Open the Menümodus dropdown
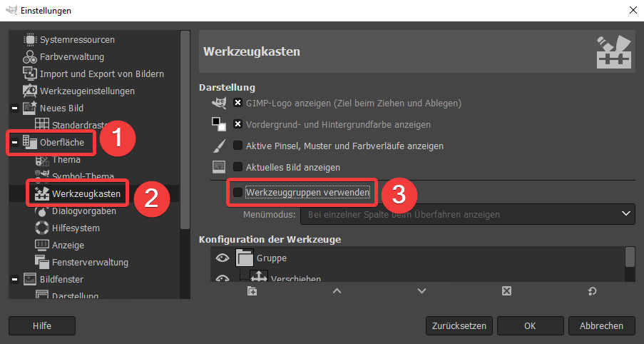The height and width of the screenshot is (344, 644). 468,214
